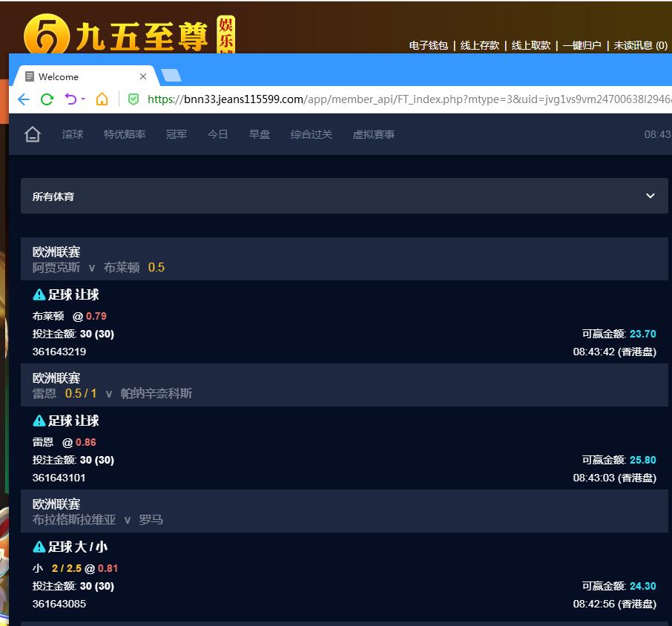Click the warning icon beside 足球 大 / 小
This screenshot has height=626, width=672.
[x=39, y=547]
